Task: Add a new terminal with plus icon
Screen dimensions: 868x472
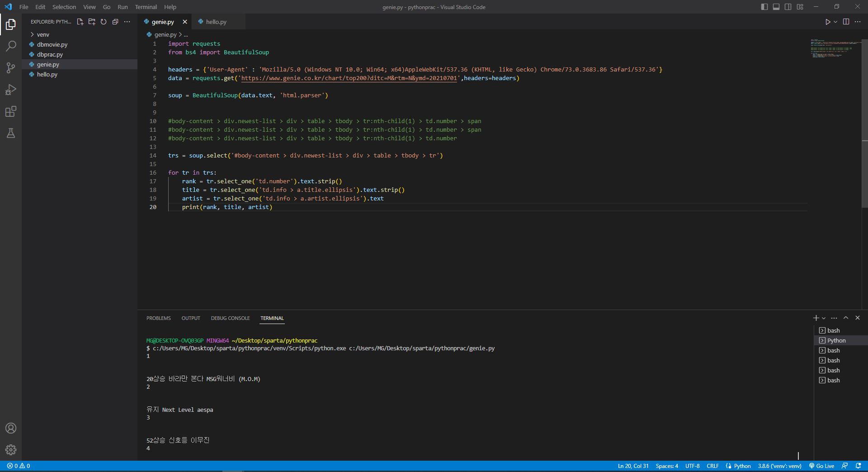Action: click(816, 318)
